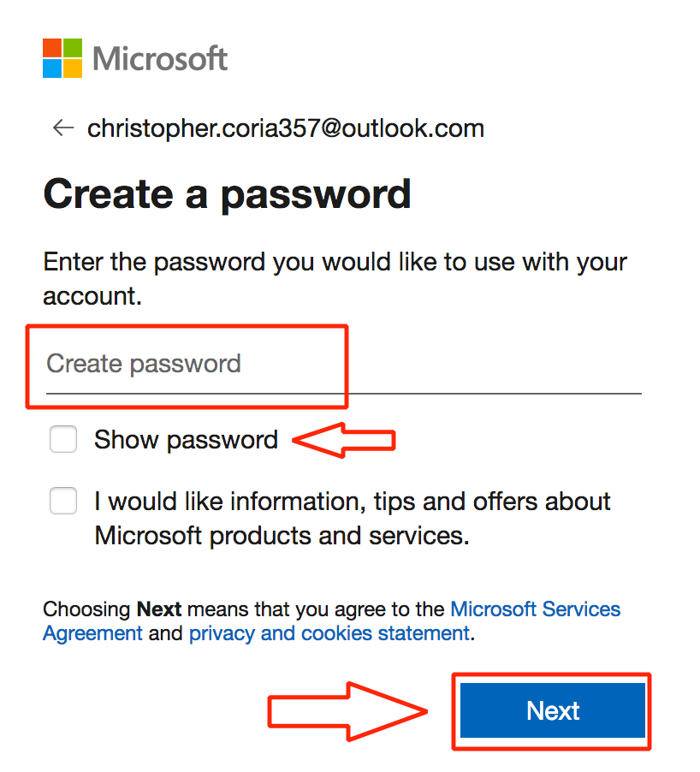Click the red arrow pointing at Next
The image size is (700, 772).
347,711
